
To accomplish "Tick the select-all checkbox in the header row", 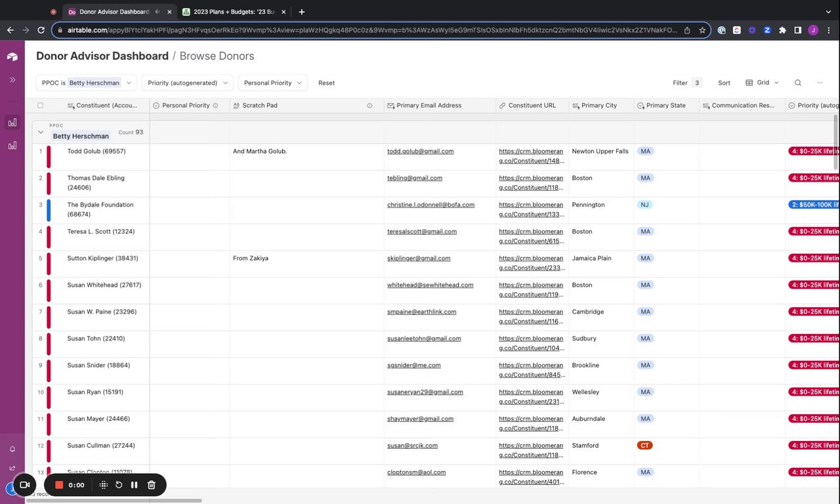I will (40, 106).
